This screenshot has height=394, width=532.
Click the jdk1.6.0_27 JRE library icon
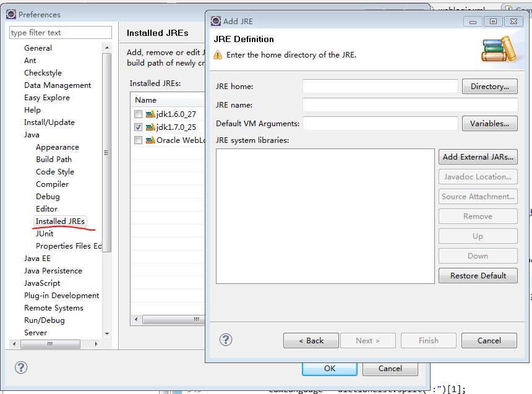150,114
